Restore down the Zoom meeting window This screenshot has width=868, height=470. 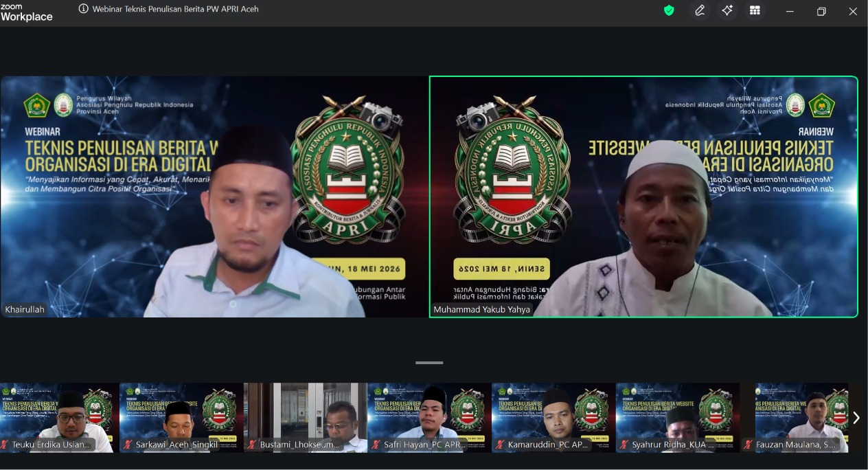point(821,11)
